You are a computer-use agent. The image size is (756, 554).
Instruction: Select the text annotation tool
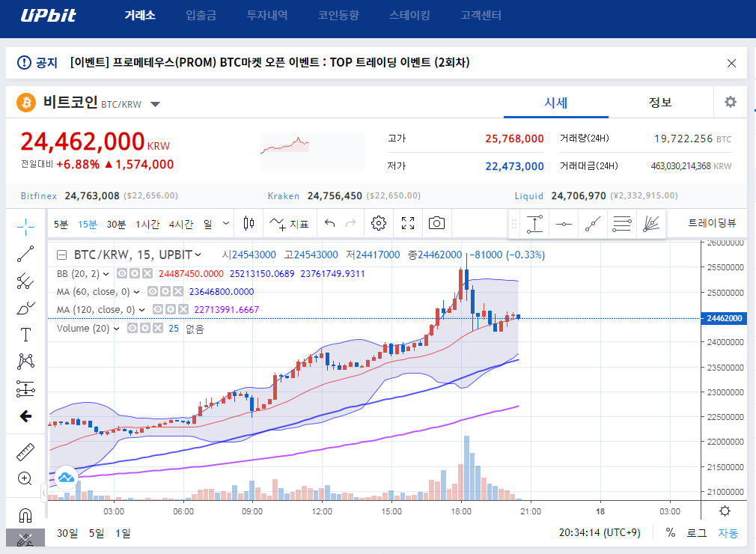tap(25, 335)
